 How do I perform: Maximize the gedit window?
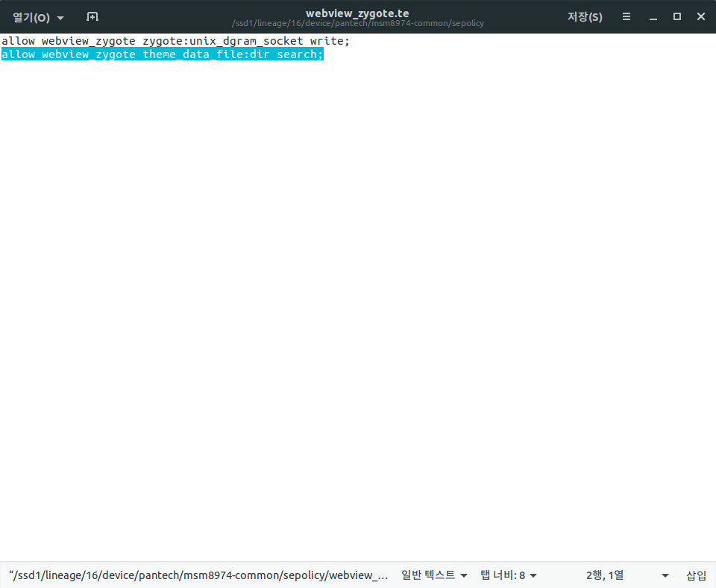[677, 17]
